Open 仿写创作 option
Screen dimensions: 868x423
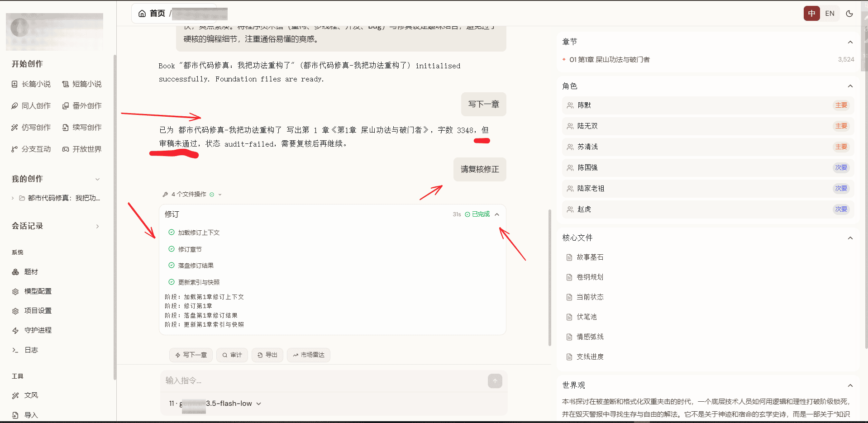coord(31,128)
